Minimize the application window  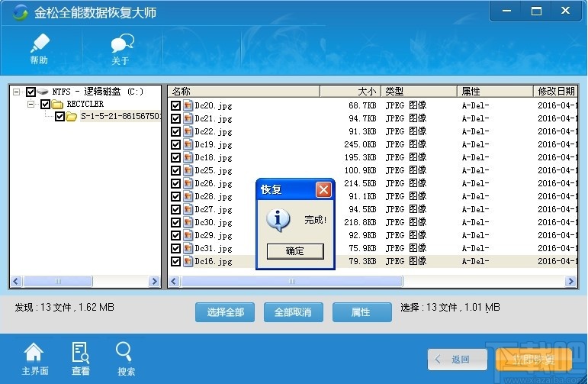(x=506, y=11)
